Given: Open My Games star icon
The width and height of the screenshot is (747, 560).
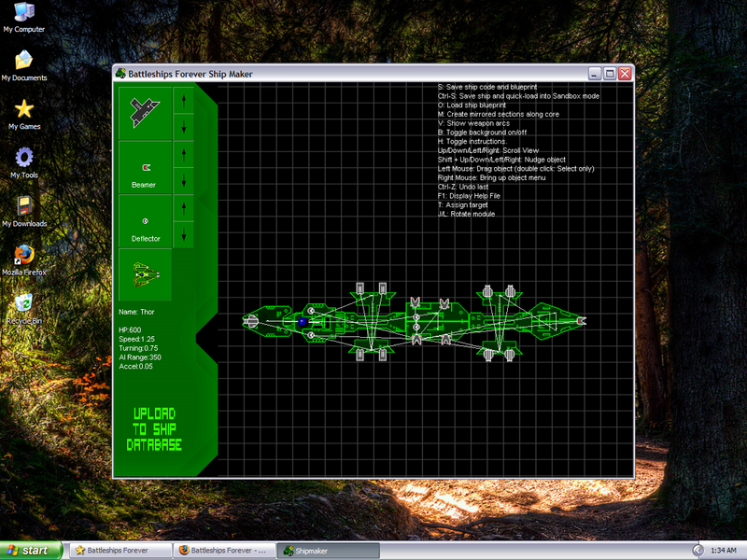Looking at the screenshot, I should [24, 115].
